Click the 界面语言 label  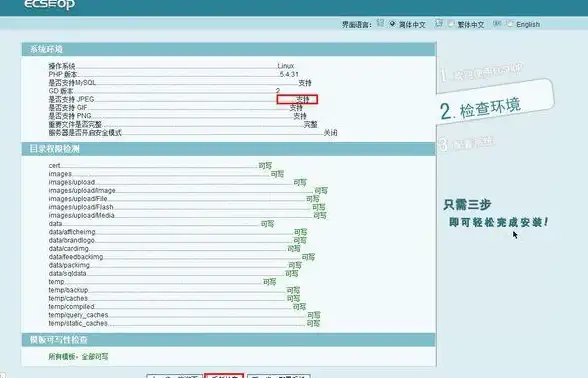click(x=356, y=25)
